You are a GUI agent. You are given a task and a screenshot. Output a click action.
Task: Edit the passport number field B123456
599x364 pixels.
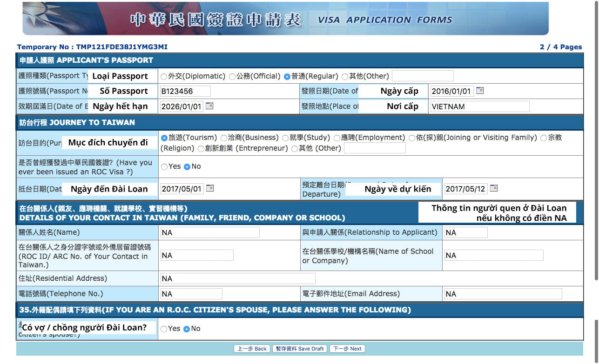185,91
